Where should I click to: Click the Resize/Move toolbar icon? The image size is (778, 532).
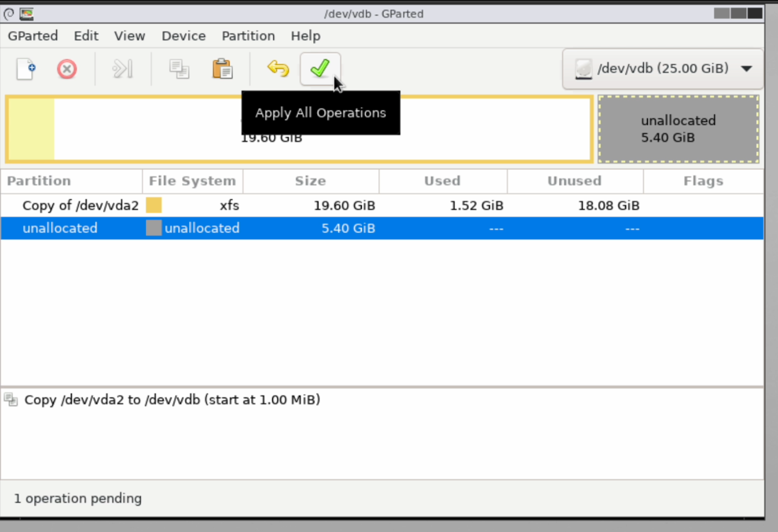tap(123, 69)
